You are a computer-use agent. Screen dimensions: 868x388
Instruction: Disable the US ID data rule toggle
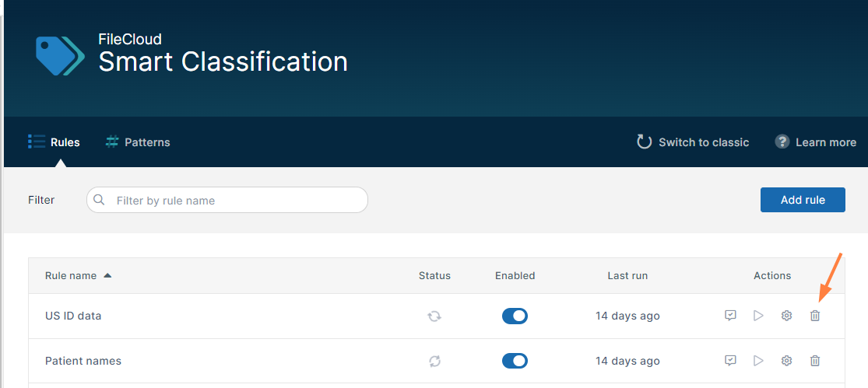pyautogui.click(x=515, y=316)
